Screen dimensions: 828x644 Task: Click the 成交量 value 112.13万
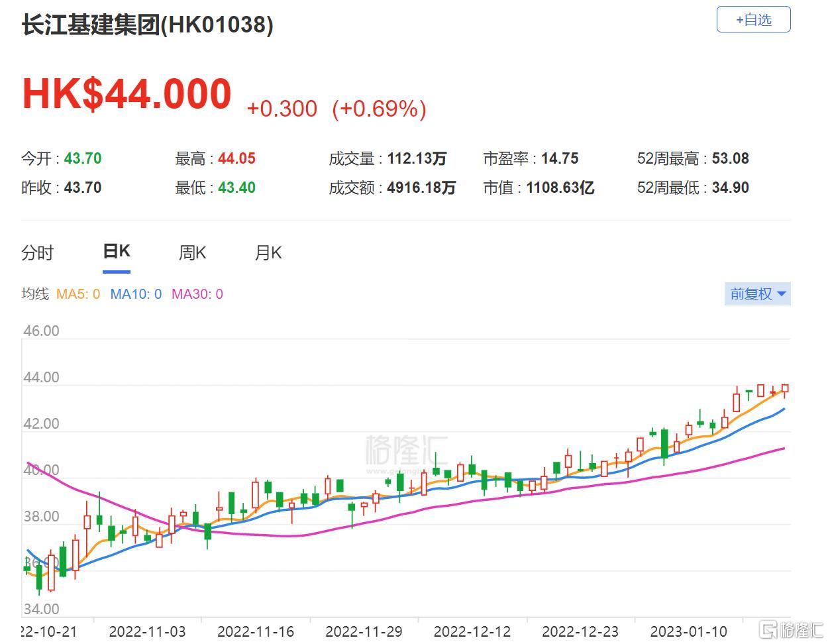pyautogui.click(x=417, y=159)
